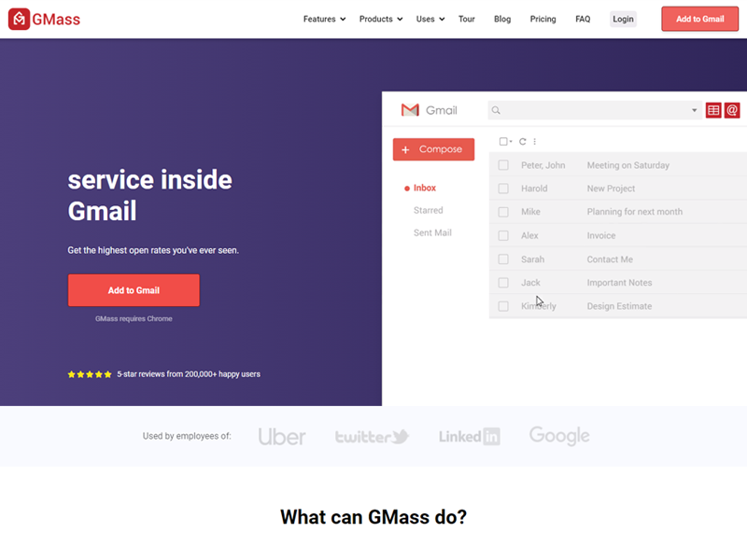The height and width of the screenshot is (560, 747).
Task: Click the LinkedIn logo
Action: point(470,436)
